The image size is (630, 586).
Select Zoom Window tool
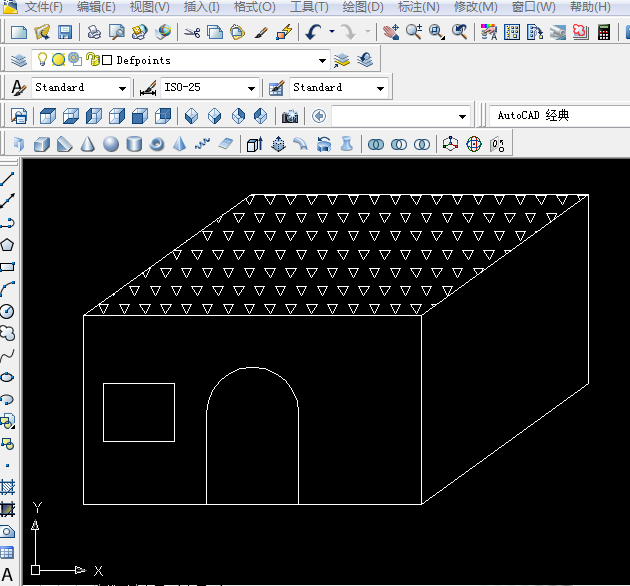click(x=437, y=32)
